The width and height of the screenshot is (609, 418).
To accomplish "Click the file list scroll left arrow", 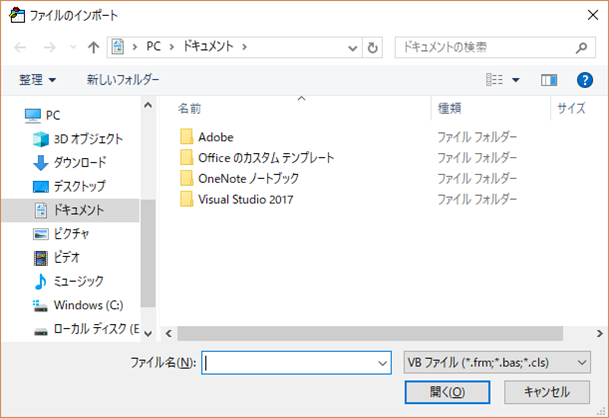I will click(169, 334).
